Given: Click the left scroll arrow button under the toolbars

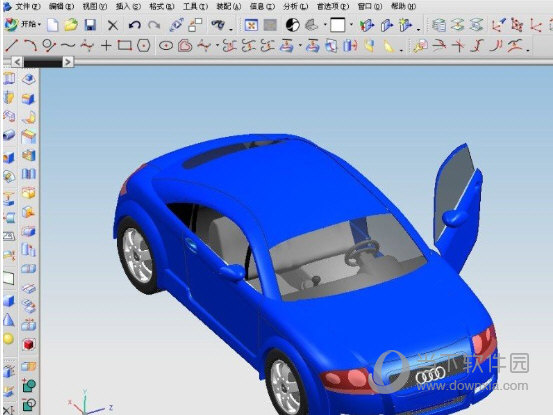Looking at the screenshot, I should tap(17, 62).
